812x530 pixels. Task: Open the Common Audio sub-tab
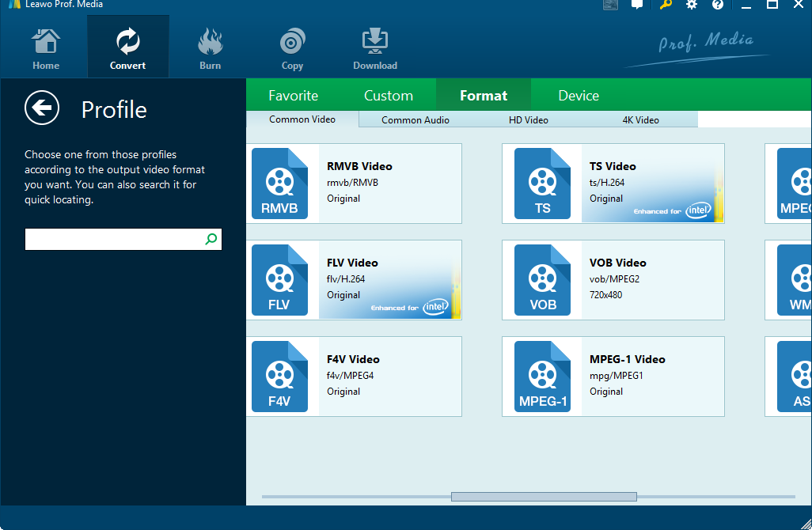(x=415, y=120)
